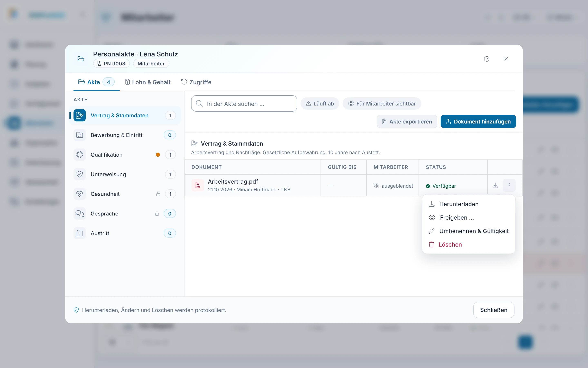The width and height of the screenshot is (588, 368).
Task: Close the Personalakte dialog with X
Action: (506, 59)
